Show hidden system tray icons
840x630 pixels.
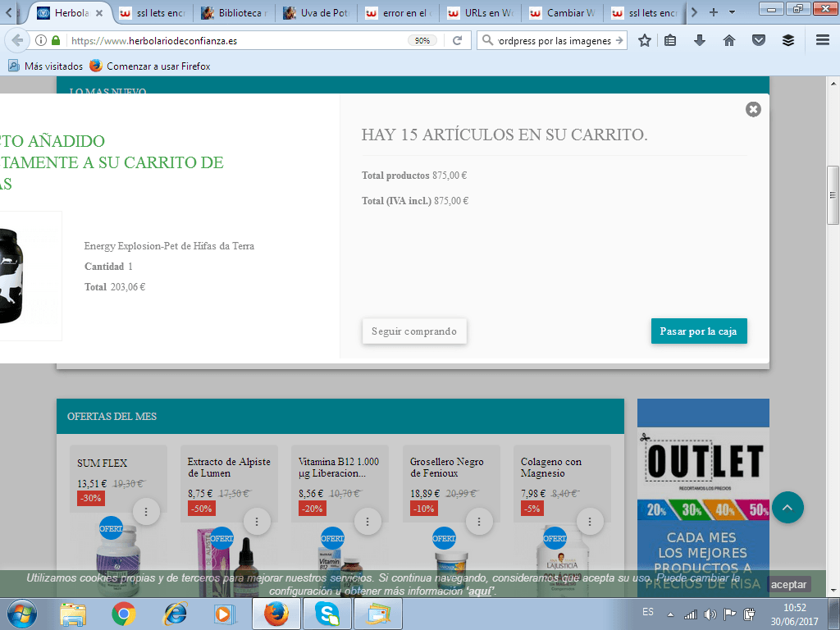coord(670,614)
